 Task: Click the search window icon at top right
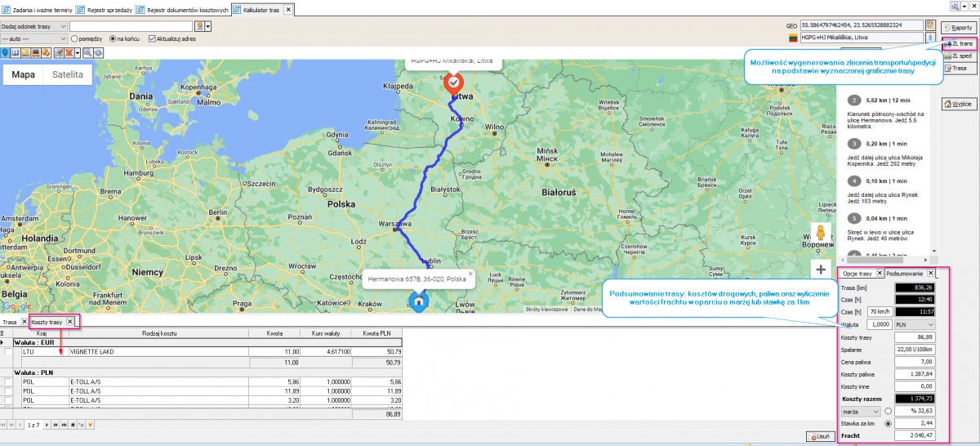(955, 5)
